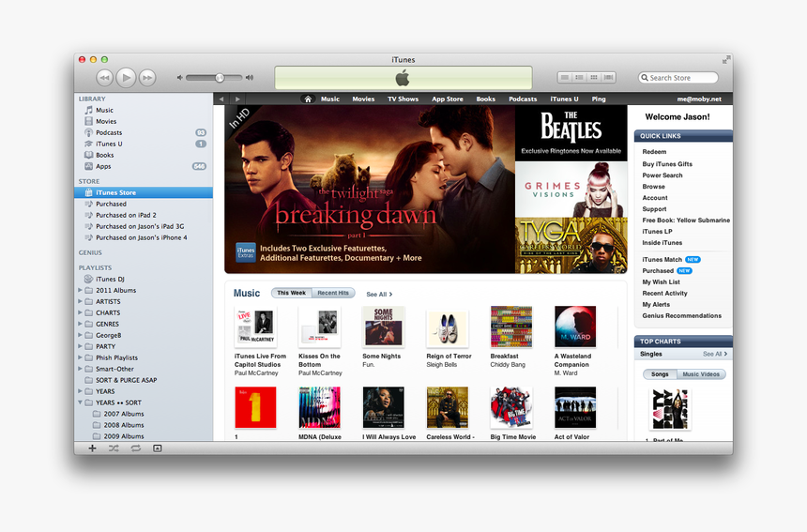Viewport: 807px width, 532px height.
Task: Expand the 2011 Albums folder
Action: click(x=81, y=290)
